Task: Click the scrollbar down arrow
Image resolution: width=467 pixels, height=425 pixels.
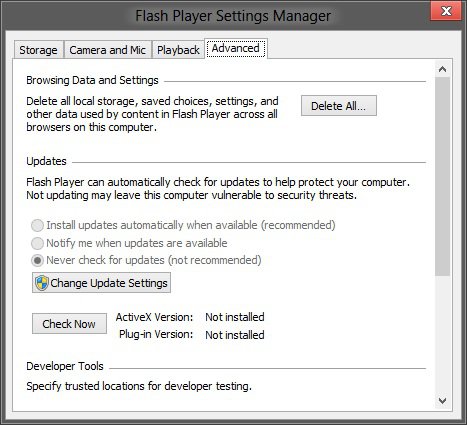Action: pos(442,400)
